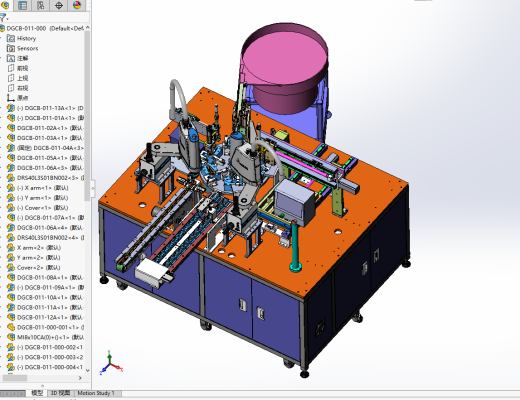
Task: Click the part icon of DGCB-011-07A<1>
Action: pyautogui.click(x=11, y=218)
